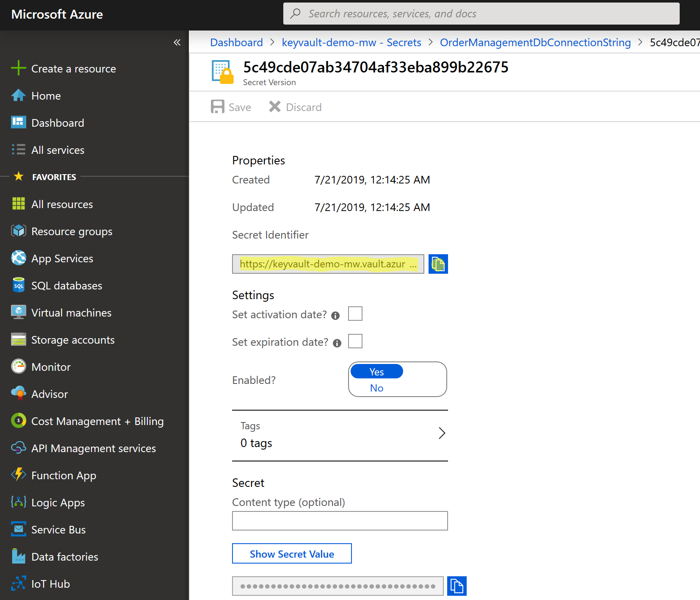Click Show Secret Value
700x600 pixels.
point(291,553)
